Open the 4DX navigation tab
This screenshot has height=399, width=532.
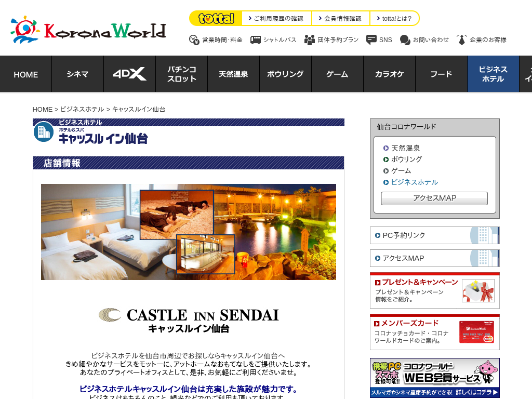tap(129, 74)
